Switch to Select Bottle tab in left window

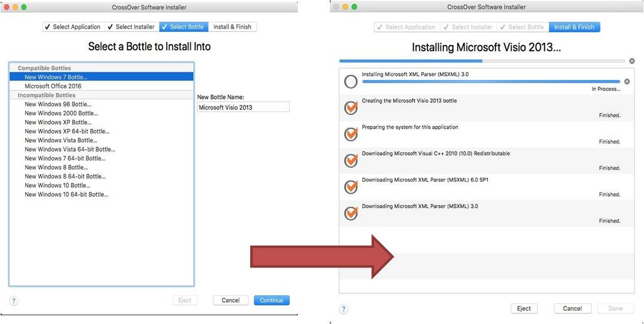[184, 27]
